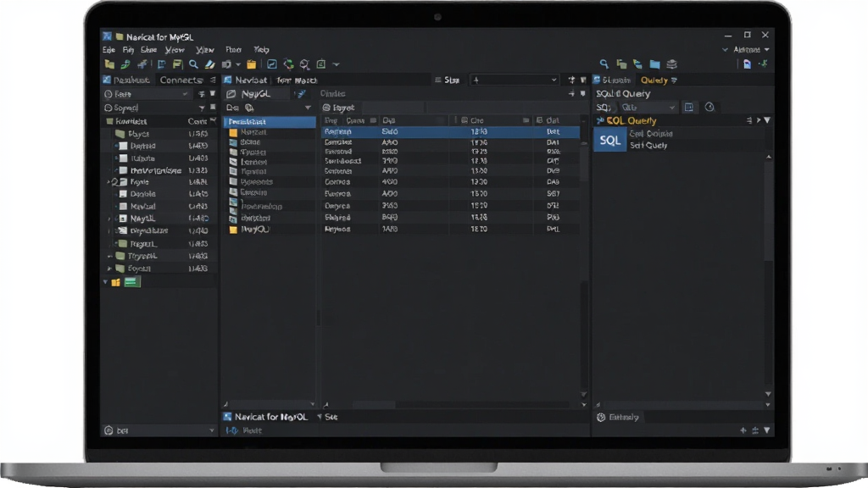The width and height of the screenshot is (868, 488).
Task: Click the green table icon below the tree
Action: (131, 282)
